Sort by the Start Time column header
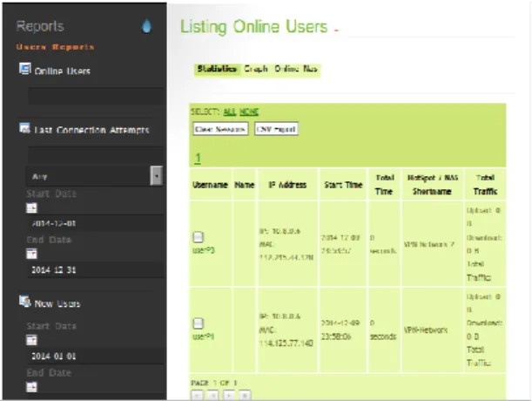This screenshot has width=532, height=401. pos(343,185)
